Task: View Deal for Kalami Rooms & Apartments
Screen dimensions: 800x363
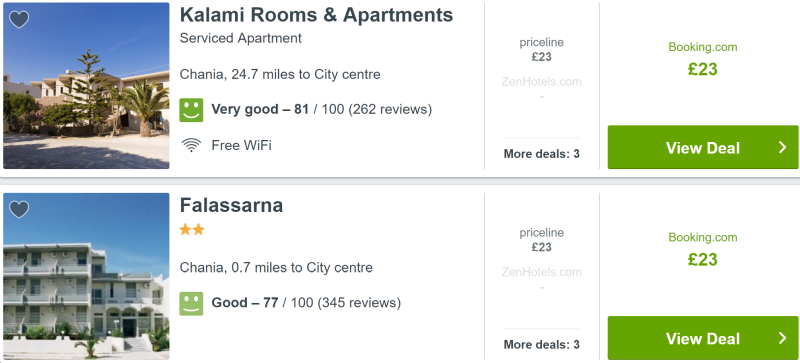Action: pyautogui.click(x=703, y=147)
